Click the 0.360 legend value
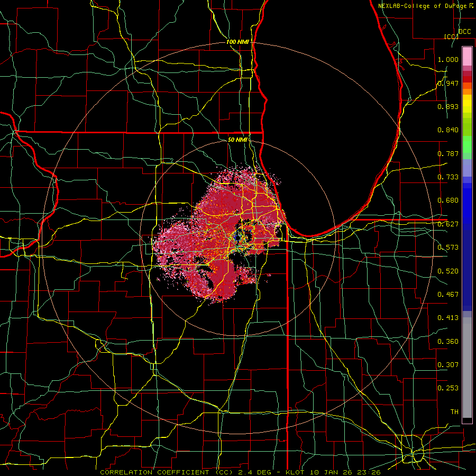The image size is (476, 476). [x=448, y=342]
